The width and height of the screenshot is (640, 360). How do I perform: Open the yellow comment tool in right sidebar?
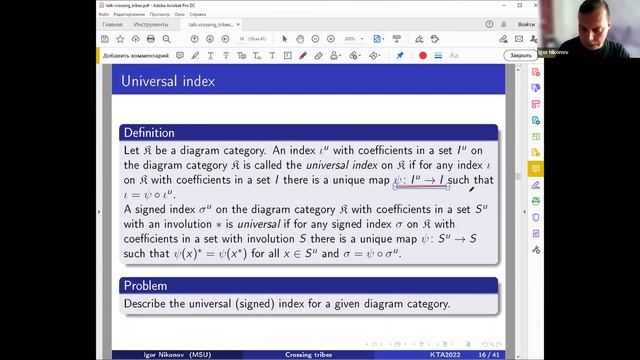(536, 169)
